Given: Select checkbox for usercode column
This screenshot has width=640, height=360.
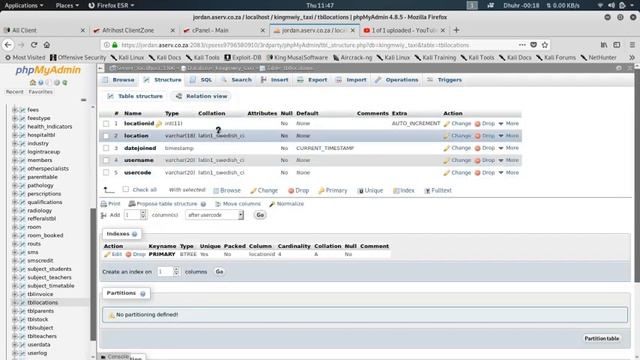Looking at the screenshot, I should (106, 173).
